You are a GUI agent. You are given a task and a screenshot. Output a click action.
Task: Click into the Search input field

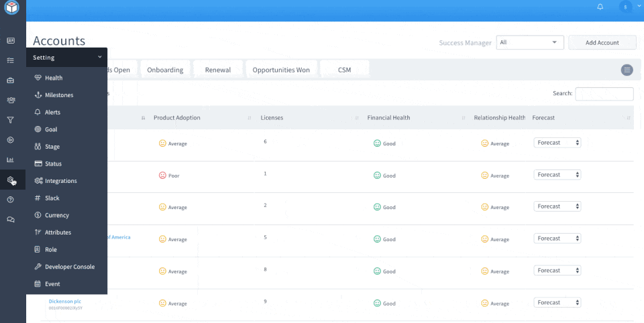pos(604,94)
